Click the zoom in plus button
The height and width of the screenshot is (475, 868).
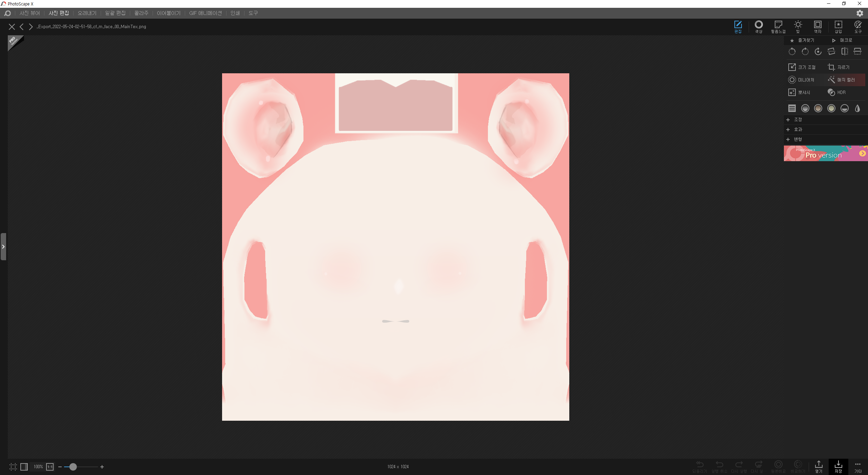pos(102,467)
